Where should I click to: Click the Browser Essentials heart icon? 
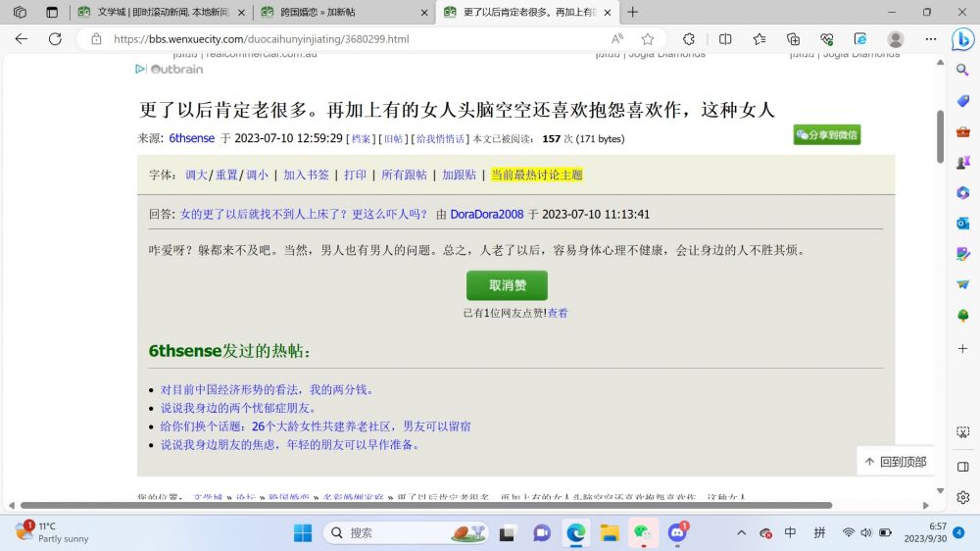(827, 39)
